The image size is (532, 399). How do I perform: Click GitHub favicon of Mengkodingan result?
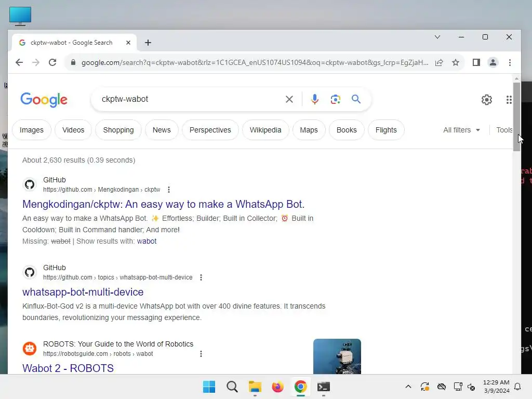(30, 184)
